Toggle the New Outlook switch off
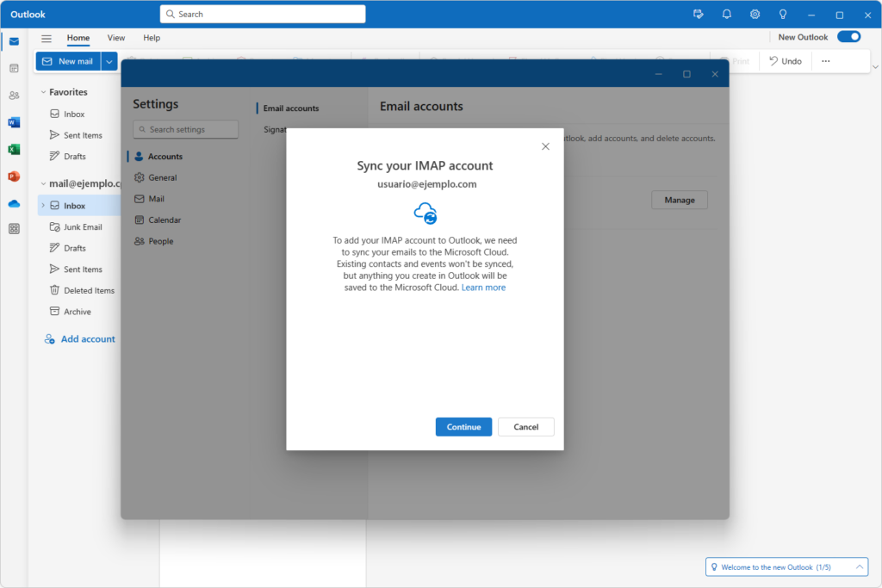 pos(848,37)
